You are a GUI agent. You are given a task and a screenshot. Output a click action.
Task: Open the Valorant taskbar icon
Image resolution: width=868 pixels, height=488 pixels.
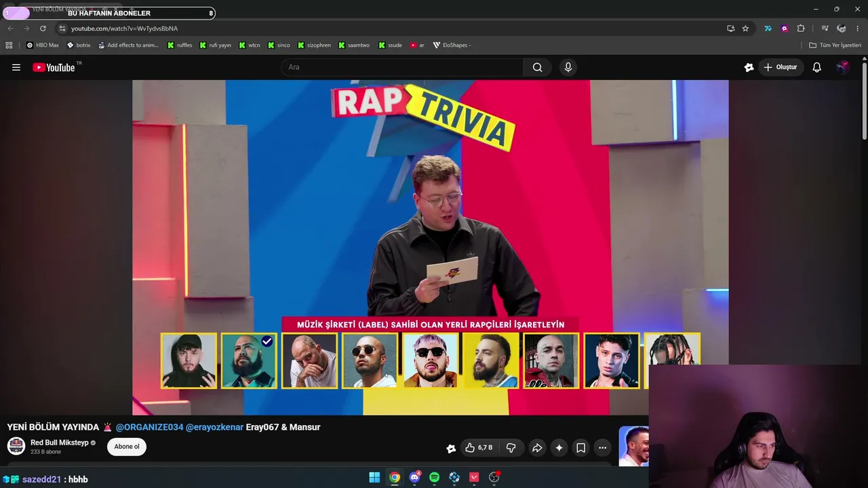click(x=474, y=477)
